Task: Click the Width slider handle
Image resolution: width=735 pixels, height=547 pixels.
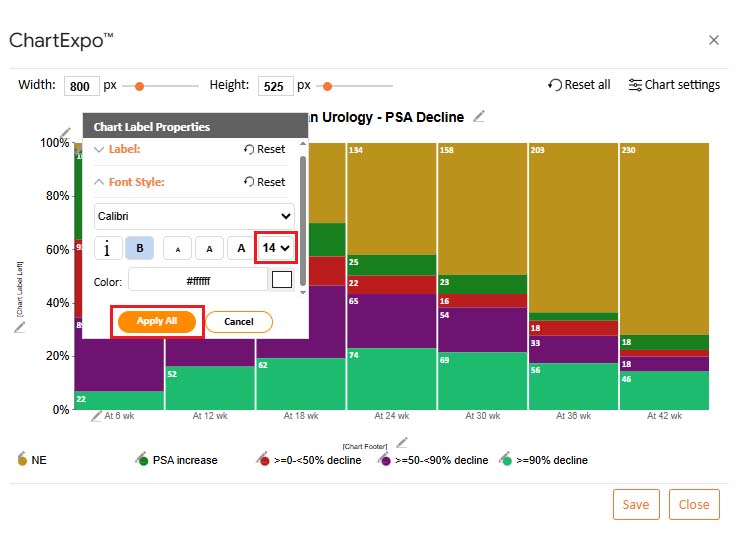Action: (x=139, y=86)
